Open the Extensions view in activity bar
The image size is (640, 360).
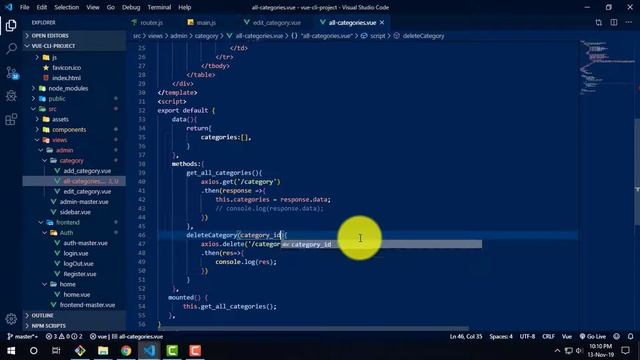11,119
